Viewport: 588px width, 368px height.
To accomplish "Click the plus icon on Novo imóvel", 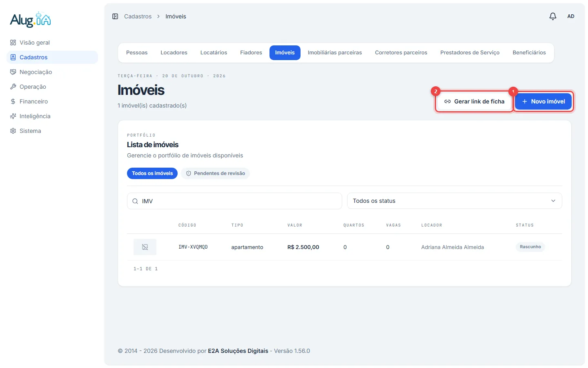I will coord(525,101).
